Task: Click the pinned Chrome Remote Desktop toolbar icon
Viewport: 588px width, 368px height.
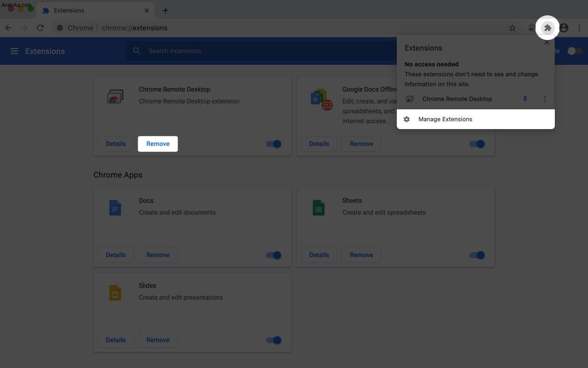Action: pos(531,28)
